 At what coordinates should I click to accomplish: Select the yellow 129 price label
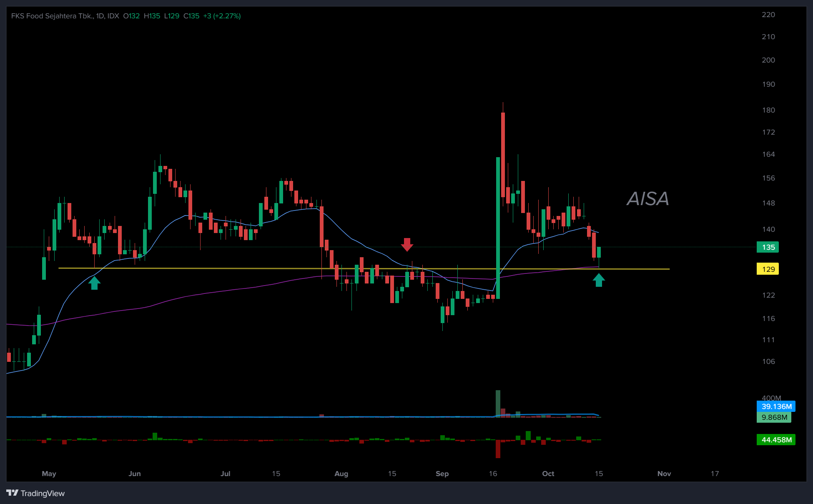[768, 269]
